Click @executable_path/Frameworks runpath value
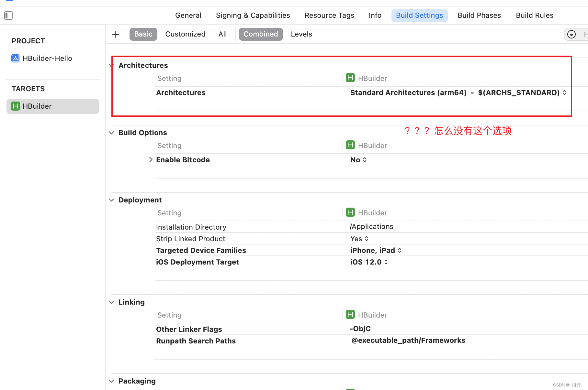Image resolution: width=588 pixels, height=390 pixels. (408, 341)
